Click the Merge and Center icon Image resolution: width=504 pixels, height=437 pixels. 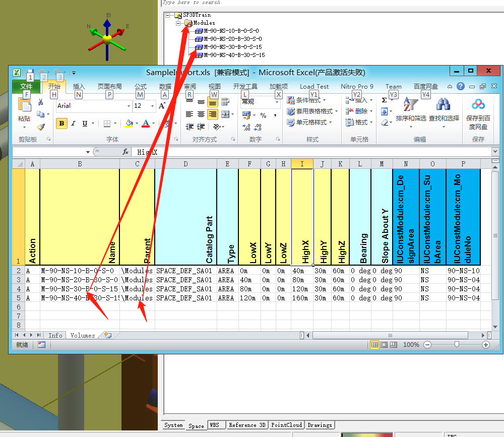[225, 114]
